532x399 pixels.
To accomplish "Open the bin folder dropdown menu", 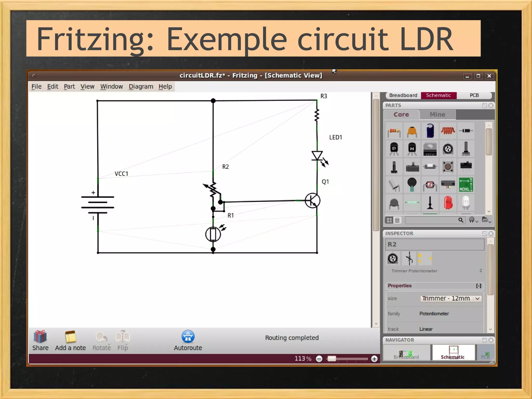I will (486, 220).
